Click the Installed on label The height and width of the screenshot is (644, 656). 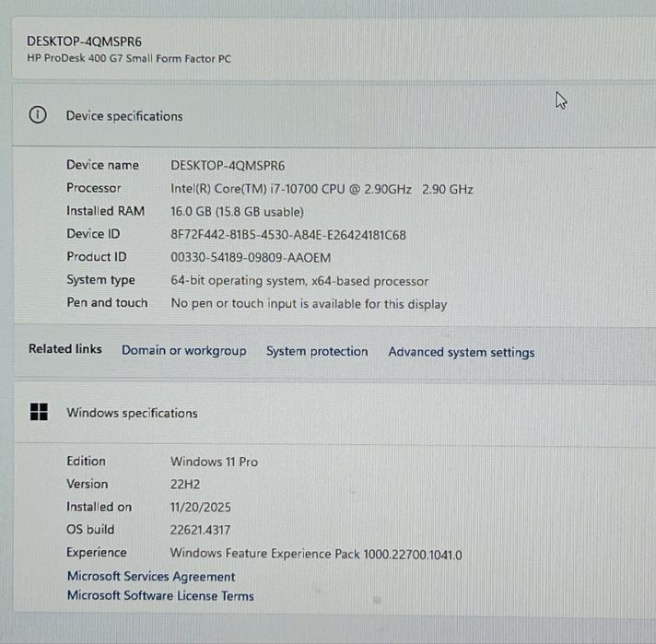tap(100, 507)
